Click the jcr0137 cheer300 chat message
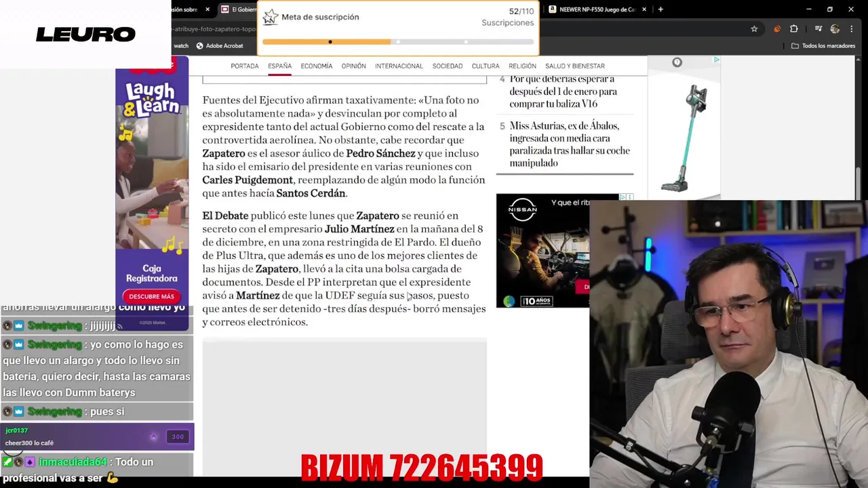This screenshot has height=488, width=868. point(97,436)
